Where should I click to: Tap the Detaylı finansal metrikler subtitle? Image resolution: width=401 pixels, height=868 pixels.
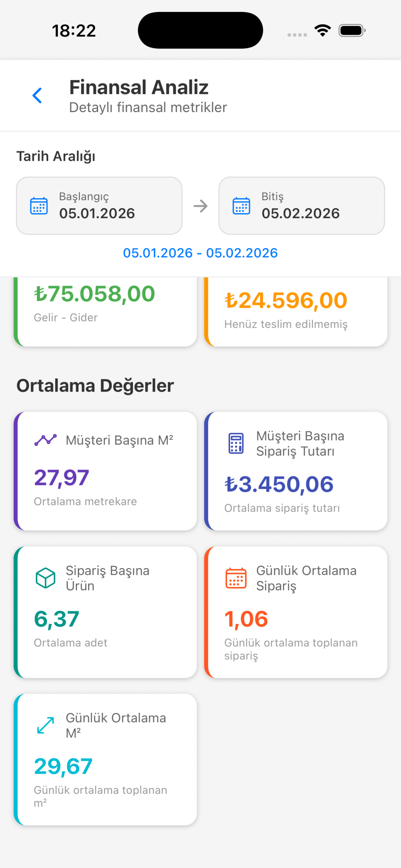pyautogui.click(x=148, y=108)
